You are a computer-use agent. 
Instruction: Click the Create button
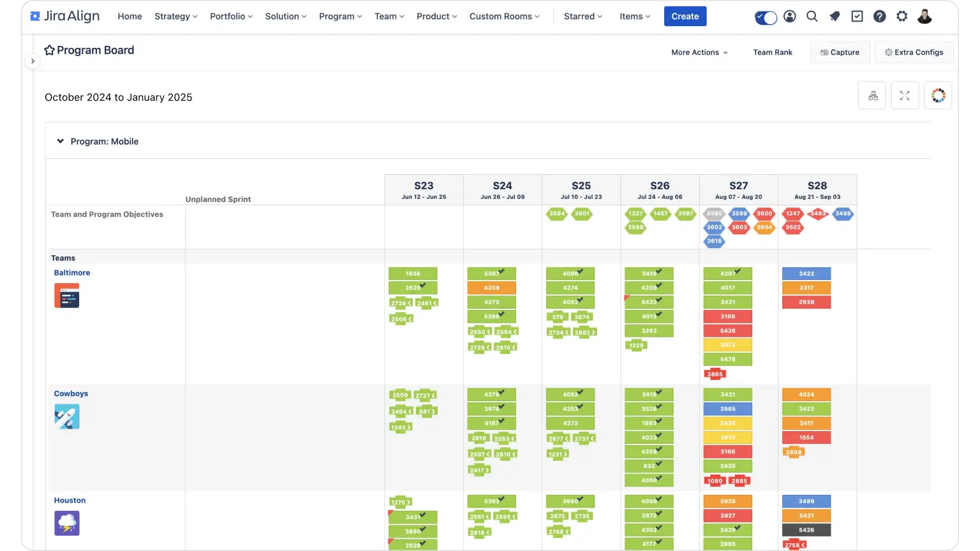[x=685, y=16]
